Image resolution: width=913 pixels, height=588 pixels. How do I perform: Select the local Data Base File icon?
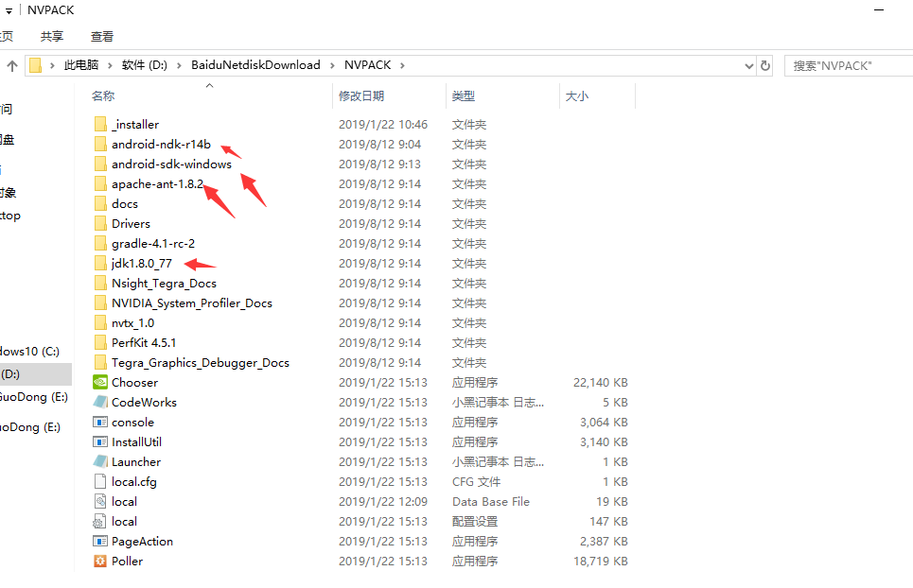(100, 501)
